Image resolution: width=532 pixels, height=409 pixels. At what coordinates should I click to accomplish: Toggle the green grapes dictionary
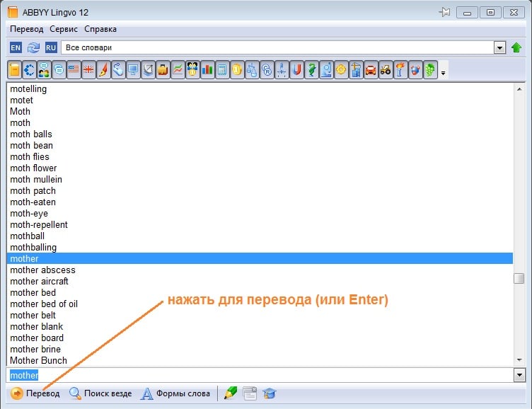click(x=430, y=70)
